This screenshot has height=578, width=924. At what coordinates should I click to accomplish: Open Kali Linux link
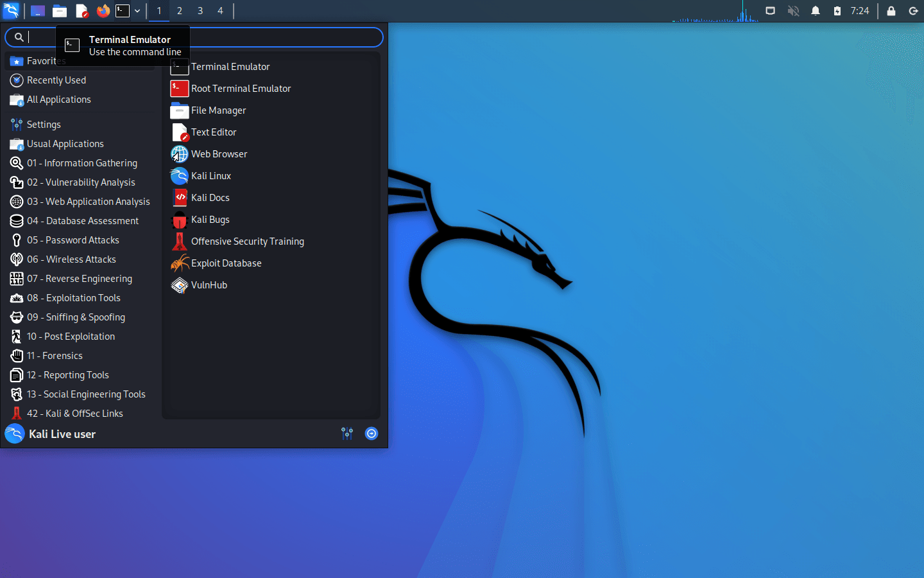[x=271, y=176]
